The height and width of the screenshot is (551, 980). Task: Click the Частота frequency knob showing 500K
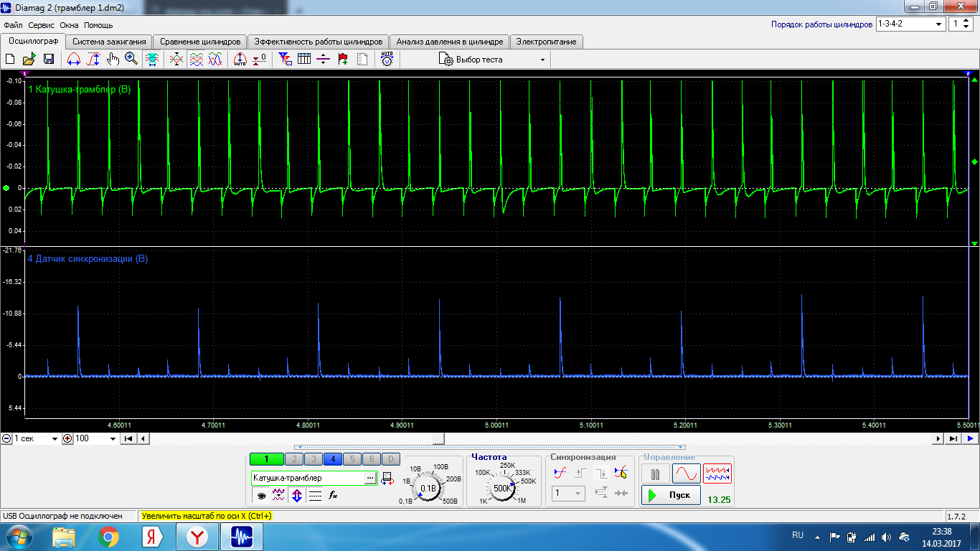tap(501, 488)
